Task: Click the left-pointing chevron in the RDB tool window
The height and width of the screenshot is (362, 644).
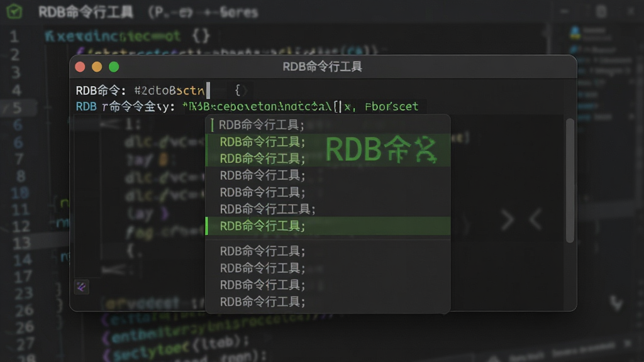Action: pos(535,219)
